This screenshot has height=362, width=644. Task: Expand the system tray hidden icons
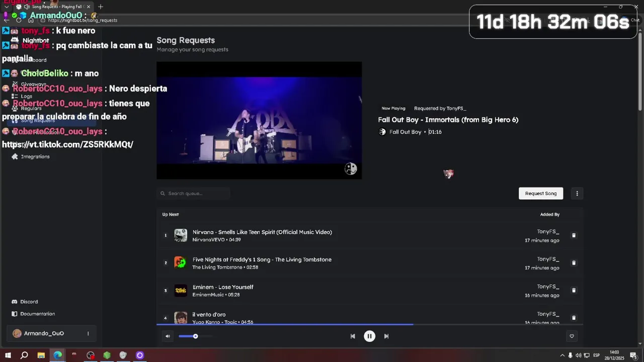tap(562, 355)
